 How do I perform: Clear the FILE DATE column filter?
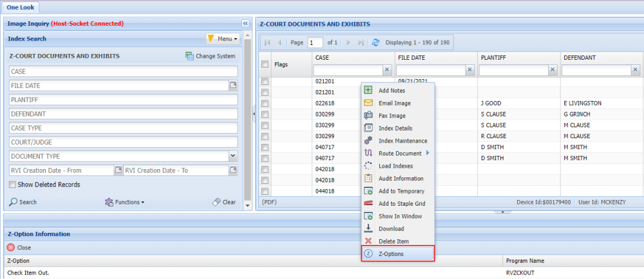470,71
